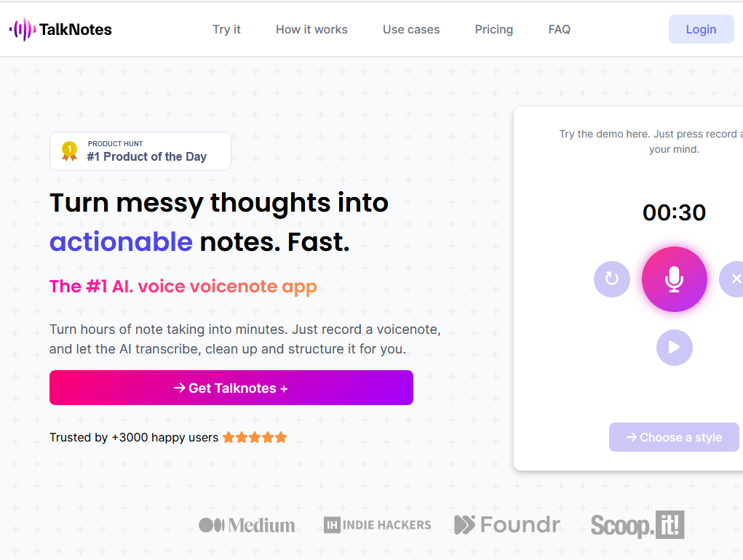
Task: Click the Indie Hackers logo
Action: pos(377,524)
